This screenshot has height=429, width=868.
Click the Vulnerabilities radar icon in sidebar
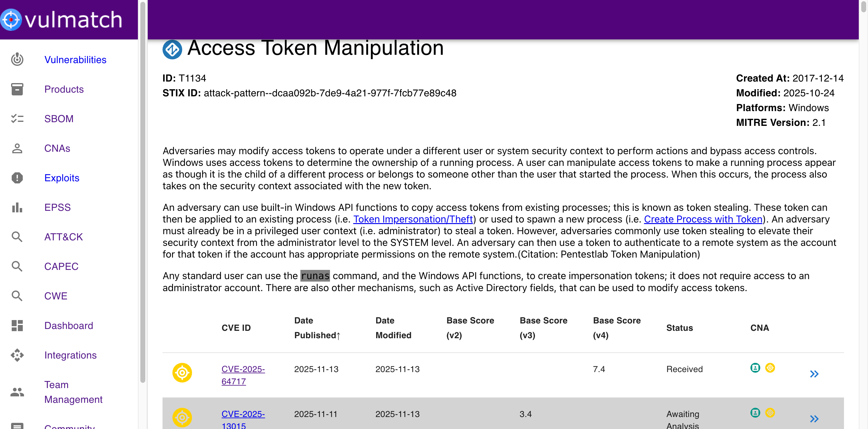[17, 60]
